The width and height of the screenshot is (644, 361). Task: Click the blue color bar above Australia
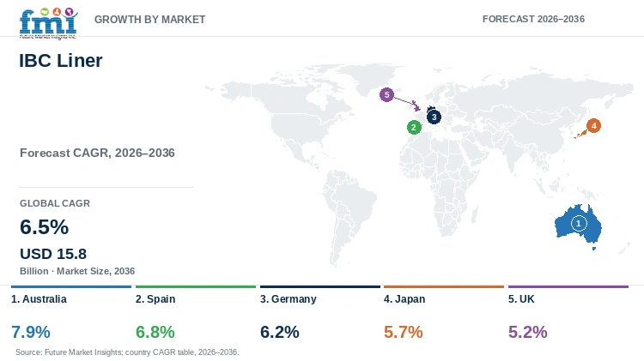[71, 286]
